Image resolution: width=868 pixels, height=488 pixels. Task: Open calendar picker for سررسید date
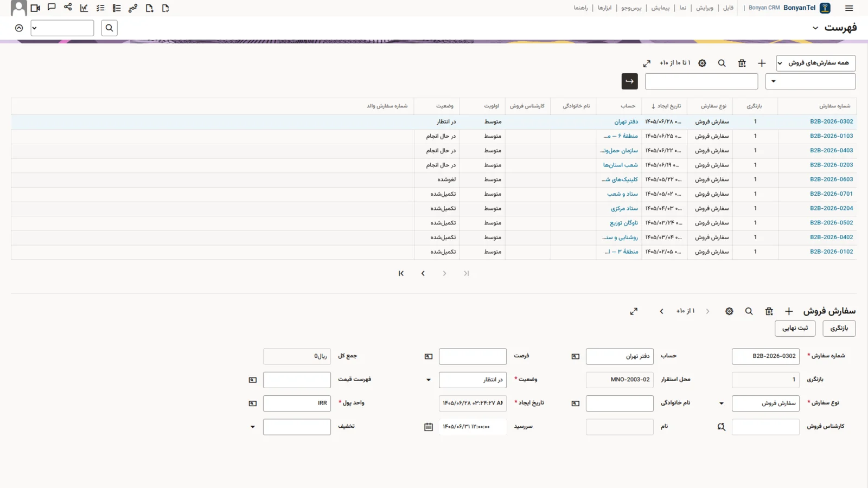[429, 427]
